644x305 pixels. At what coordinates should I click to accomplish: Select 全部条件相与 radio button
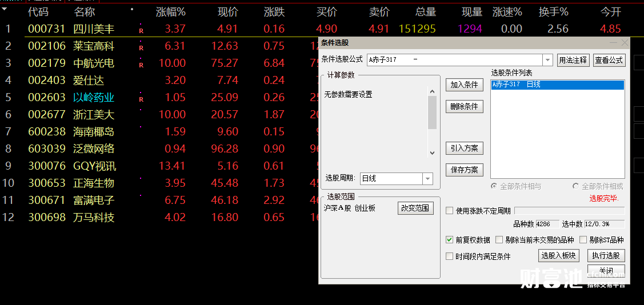click(494, 186)
